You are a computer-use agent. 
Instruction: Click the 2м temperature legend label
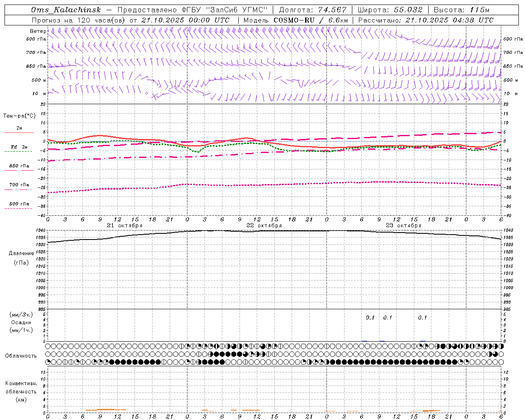(19, 128)
